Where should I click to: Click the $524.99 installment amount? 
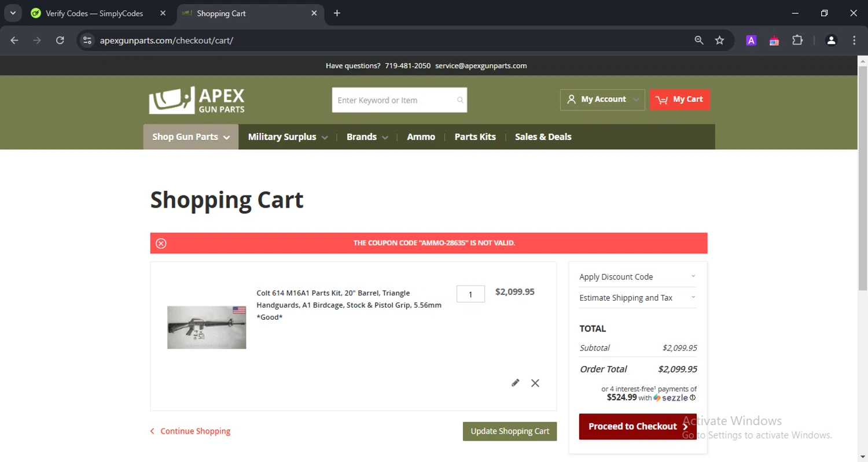coord(622,398)
